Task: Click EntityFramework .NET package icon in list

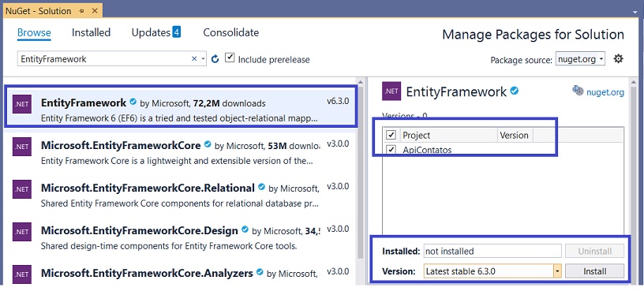Action: pos(22,104)
